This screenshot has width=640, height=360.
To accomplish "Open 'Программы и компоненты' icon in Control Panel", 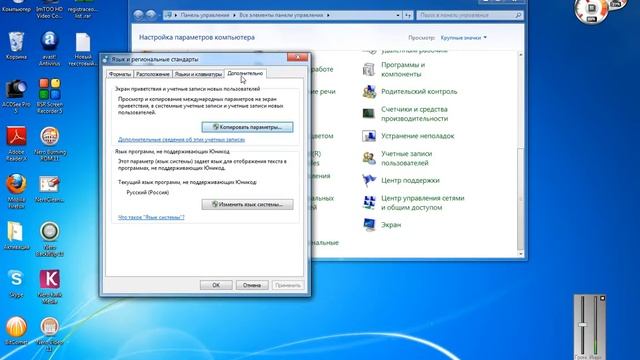I will pyautogui.click(x=369, y=69).
